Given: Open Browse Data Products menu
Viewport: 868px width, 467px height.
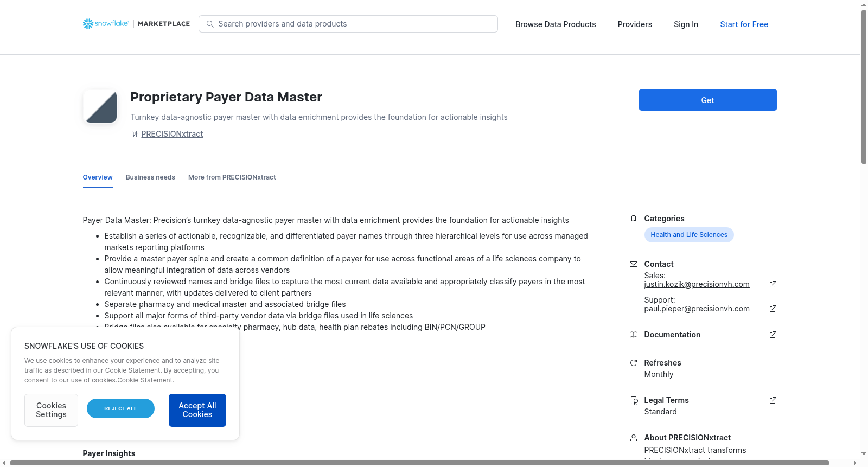Looking at the screenshot, I should (x=556, y=24).
